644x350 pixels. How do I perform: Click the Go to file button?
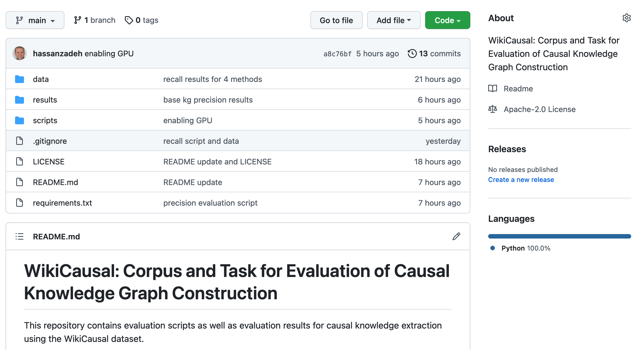(x=336, y=20)
